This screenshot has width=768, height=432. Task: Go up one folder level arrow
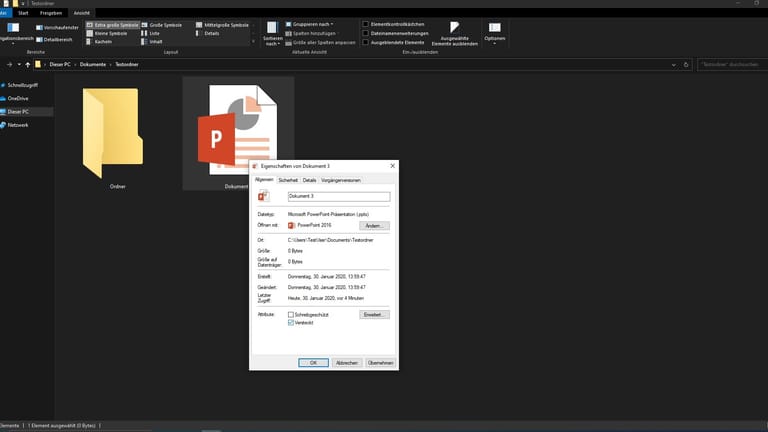27,65
